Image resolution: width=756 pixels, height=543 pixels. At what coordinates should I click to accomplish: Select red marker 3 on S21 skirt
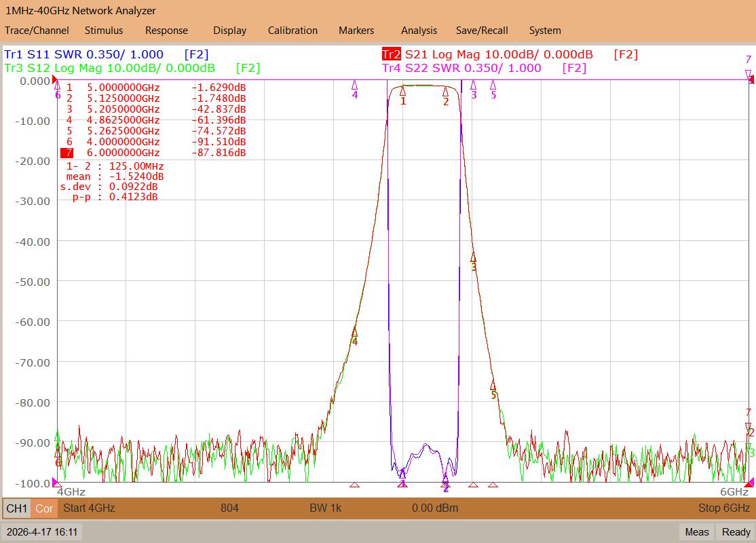tap(474, 257)
